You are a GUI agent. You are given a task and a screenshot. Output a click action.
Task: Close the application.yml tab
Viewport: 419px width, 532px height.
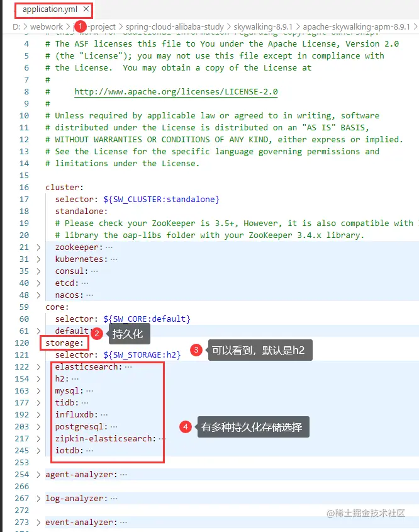tap(86, 9)
